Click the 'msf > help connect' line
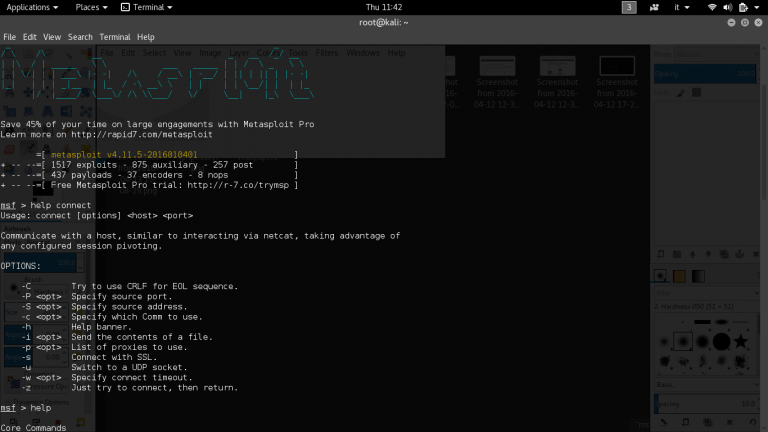Image resolution: width=768 pixels, height=432 pixels. [x=46, y=205]
